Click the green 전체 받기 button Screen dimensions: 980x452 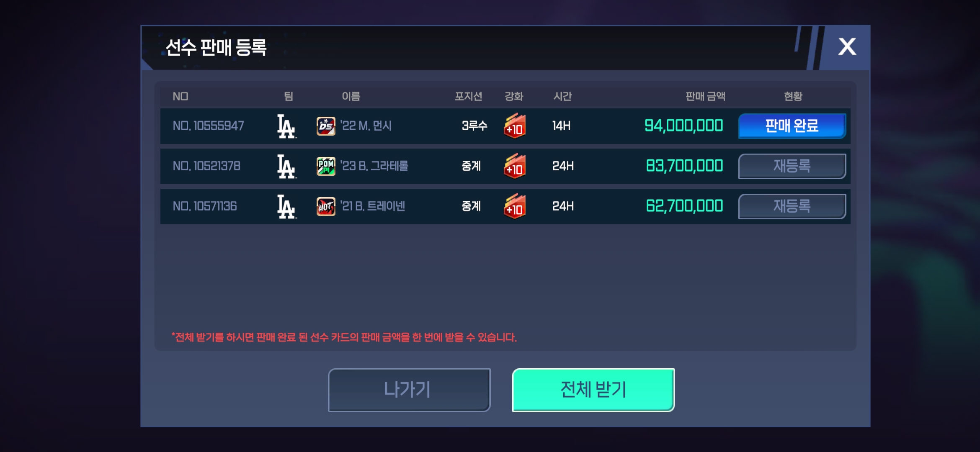pyautogui.click(x=593, y=390)
